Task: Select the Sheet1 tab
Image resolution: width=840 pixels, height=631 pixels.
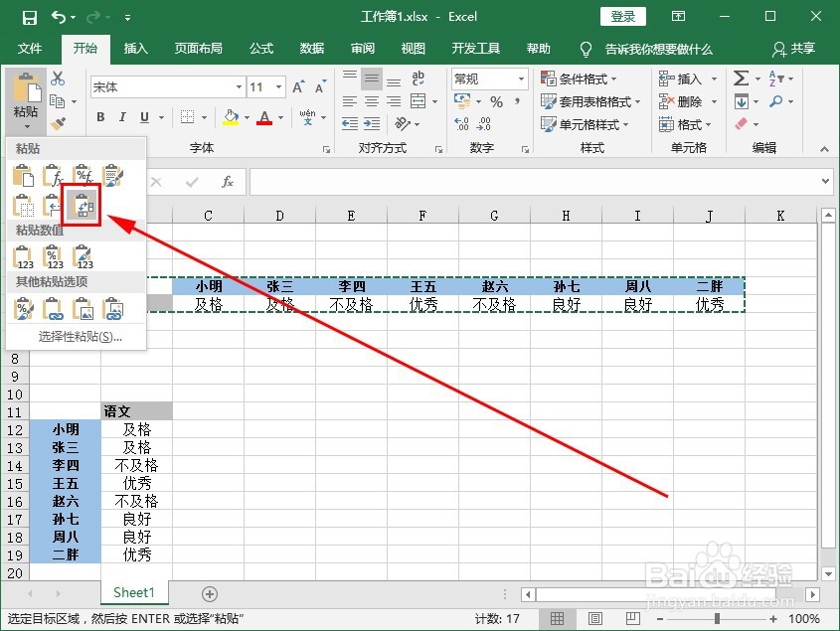Action: coord(134,592)
